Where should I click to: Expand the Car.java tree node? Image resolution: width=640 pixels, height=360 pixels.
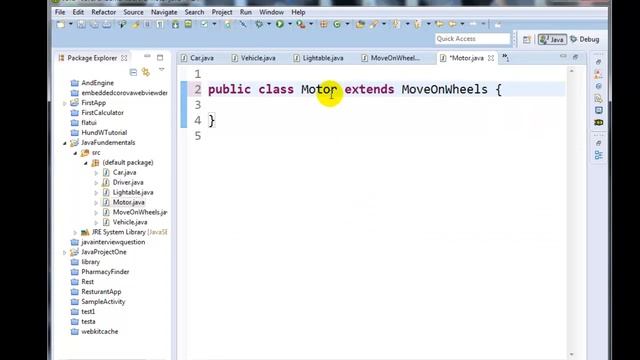coord(96,173)
